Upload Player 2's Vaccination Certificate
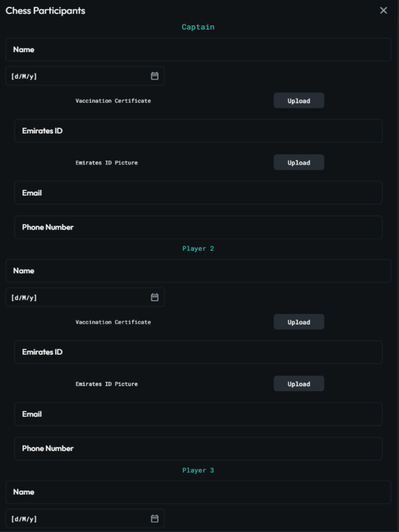This screenshot has height=532, width=399. pos(299,322)
